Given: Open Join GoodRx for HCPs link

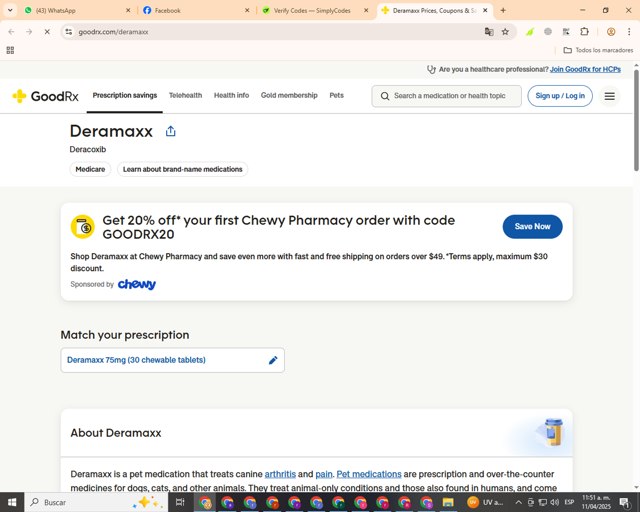Looking at the screenshot, I should (585, 69).
